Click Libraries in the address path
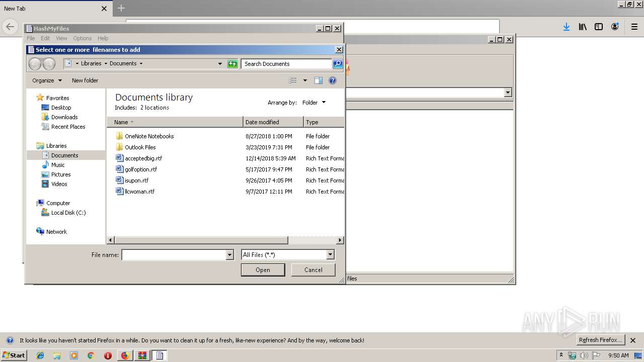This screenshot has width=644, height=362. click(x=91, y=63)
